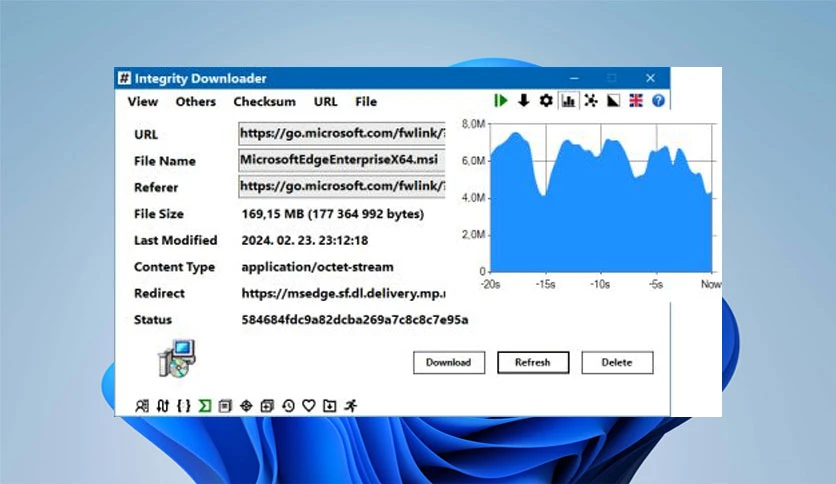The height and width of the screenshot is (484, 836).
Task: Click the Status hash value 584684fdc9a82...
Action: 355,320
